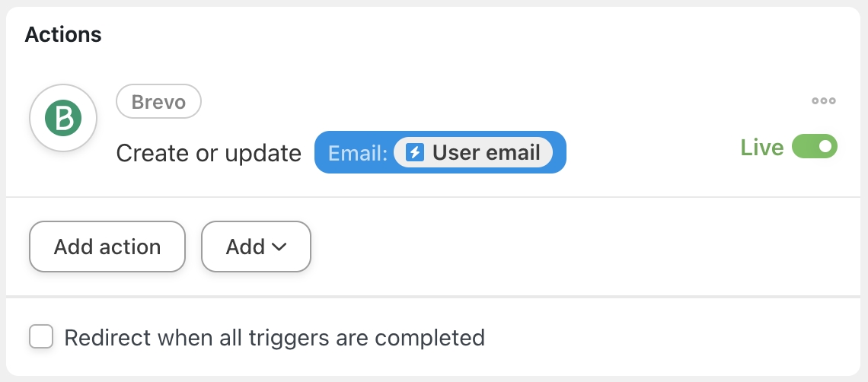Click the word "Add" in the dropdown button

pos(245,247)
